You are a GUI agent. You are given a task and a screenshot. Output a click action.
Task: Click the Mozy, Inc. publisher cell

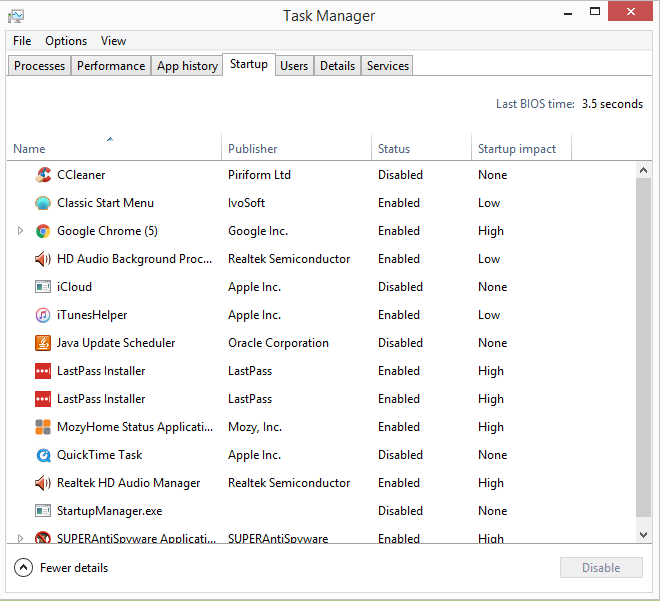[x=255, y=427]
